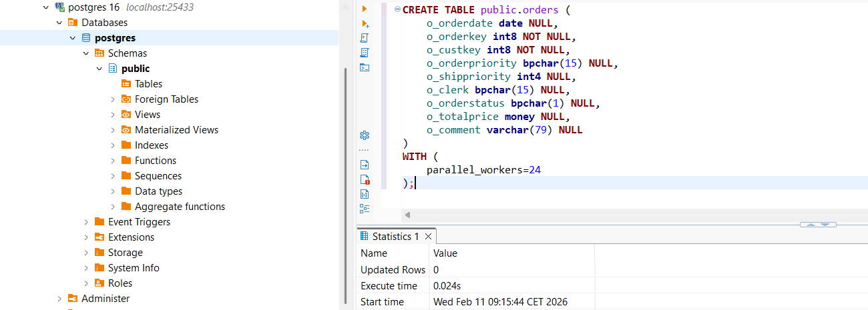Show the output panel icon with arrow
The image size is (868, 310).
tap(365, 165)
